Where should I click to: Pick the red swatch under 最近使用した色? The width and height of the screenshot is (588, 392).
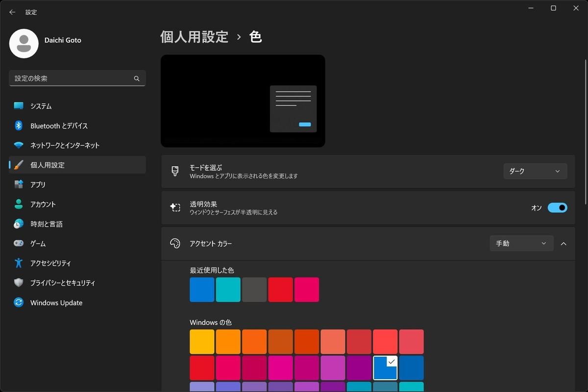click(281, 289)
